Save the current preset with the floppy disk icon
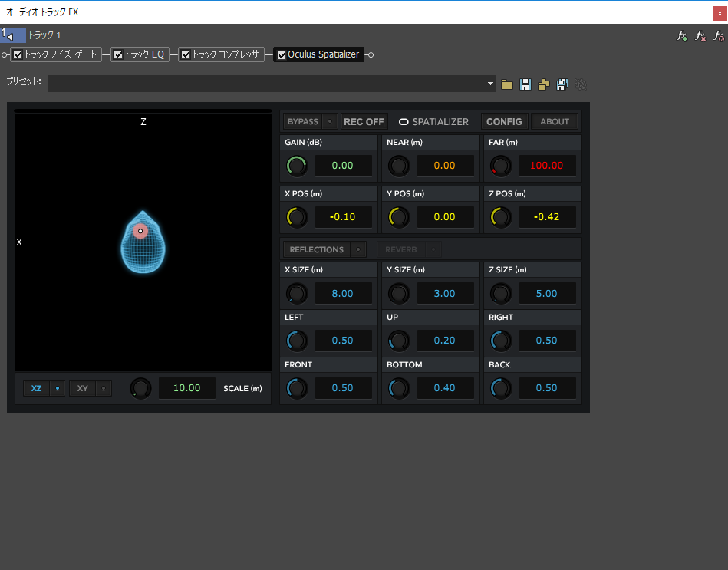This screenshot has height=570, width=728. pyautogui.click(x=525, y=84)
